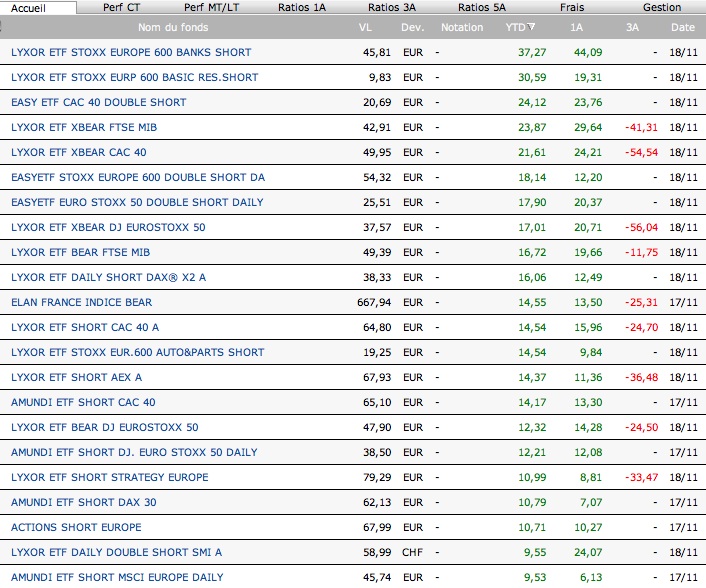Open the Perf CT tab
Viewport: 706px width, 588px height.
pos(122,8)
